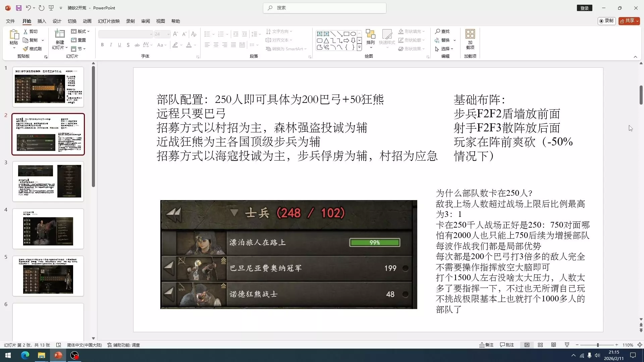The image size is (644, 362).
Task: Open notification center in taskbar
Action: 633,355
